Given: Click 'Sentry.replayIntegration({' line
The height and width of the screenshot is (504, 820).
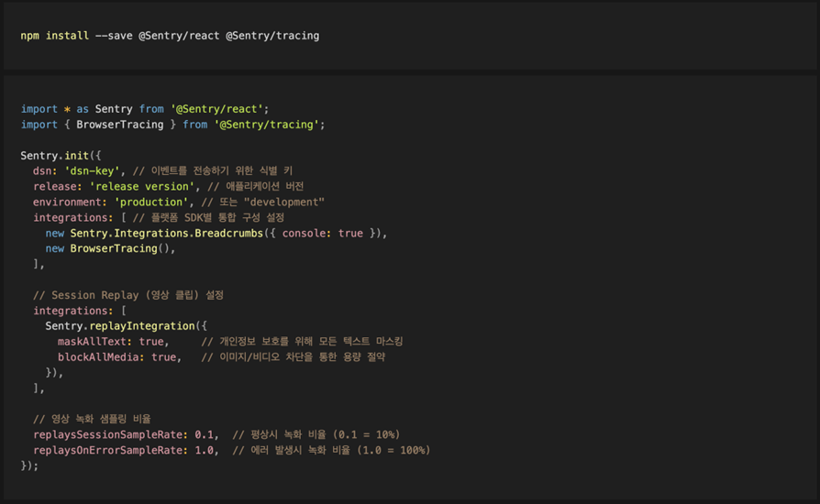Looking at the screenshot, I should (126, 326).
